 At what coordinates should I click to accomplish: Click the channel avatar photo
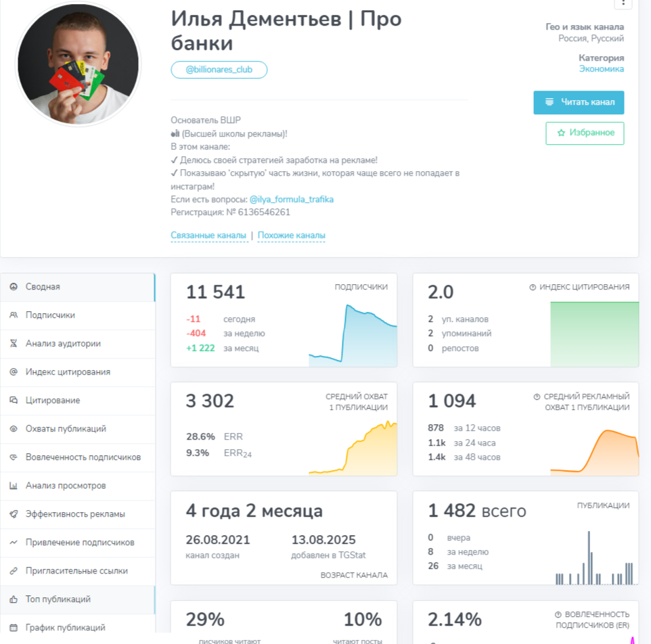79,64
